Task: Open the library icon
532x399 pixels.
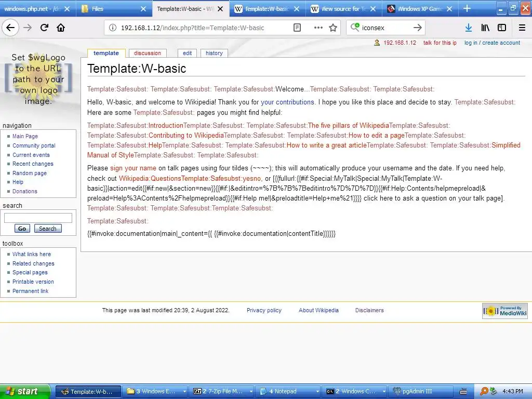Action: coord(485,28)
